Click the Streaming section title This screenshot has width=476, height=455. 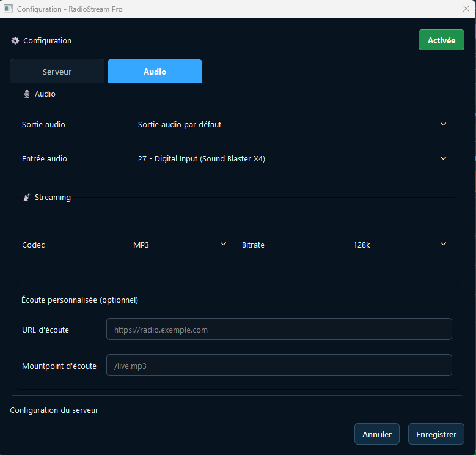53,198
